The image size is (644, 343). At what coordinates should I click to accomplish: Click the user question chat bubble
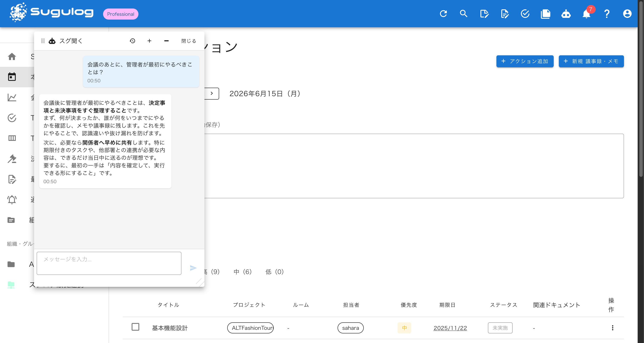[x=141, y=72]
